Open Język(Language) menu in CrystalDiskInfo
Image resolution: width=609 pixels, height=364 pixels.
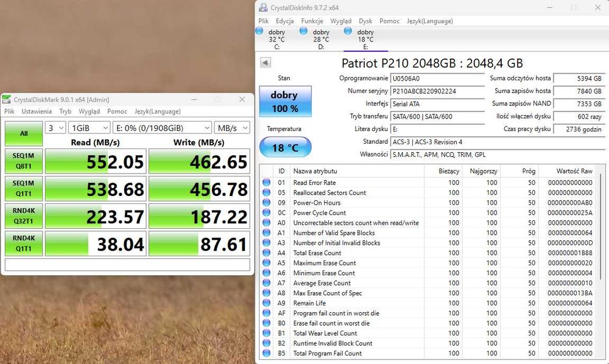[x=430, y=21]
